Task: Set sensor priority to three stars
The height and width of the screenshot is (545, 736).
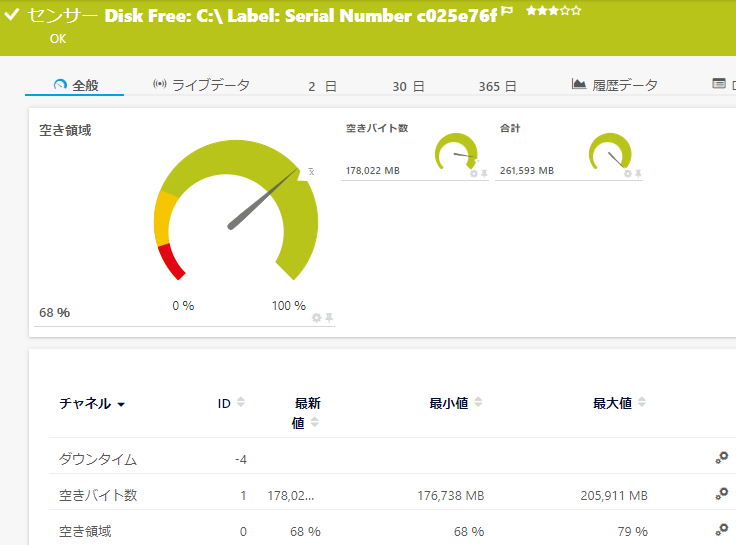Action: pyautogui.click(x=553, y=10)
